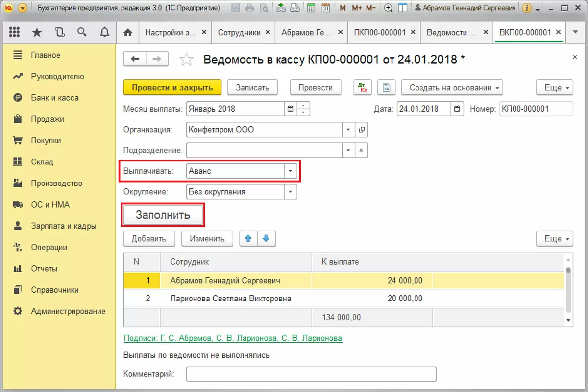Click the Номер field КП00-000001
588x392 pixels.
(x=536, y=109)
